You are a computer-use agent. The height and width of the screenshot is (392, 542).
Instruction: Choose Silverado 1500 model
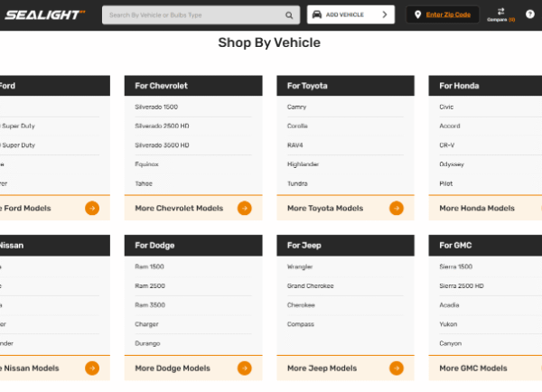[156, 107]
